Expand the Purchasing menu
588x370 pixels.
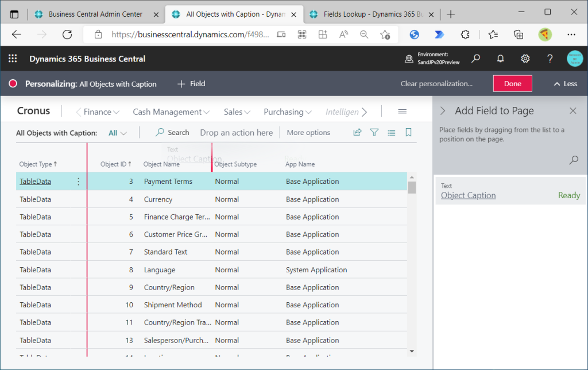coord(288,112)
